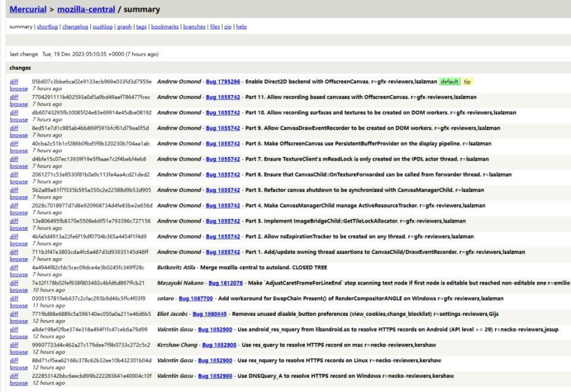
Task: Open the tags navigation link
Action: (x=141, y=27)
